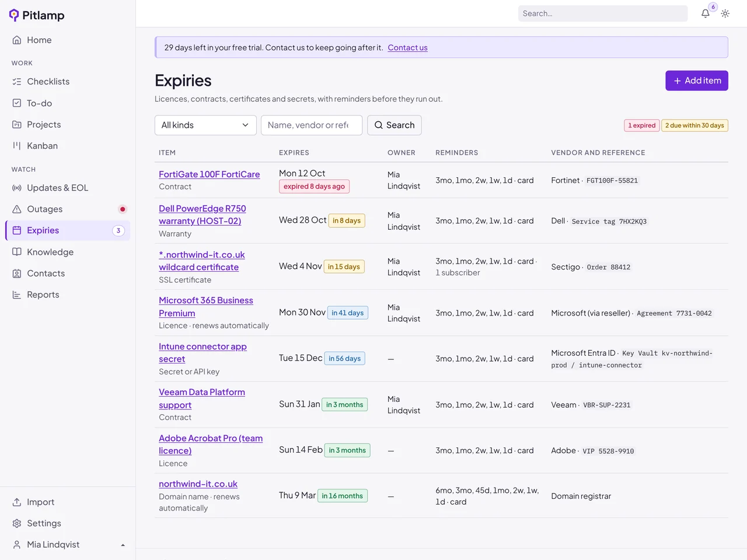This screenshot has height=560, width=747.
Task: Open Adobe Acrobat Pro team licence
Action: point(211,444)
